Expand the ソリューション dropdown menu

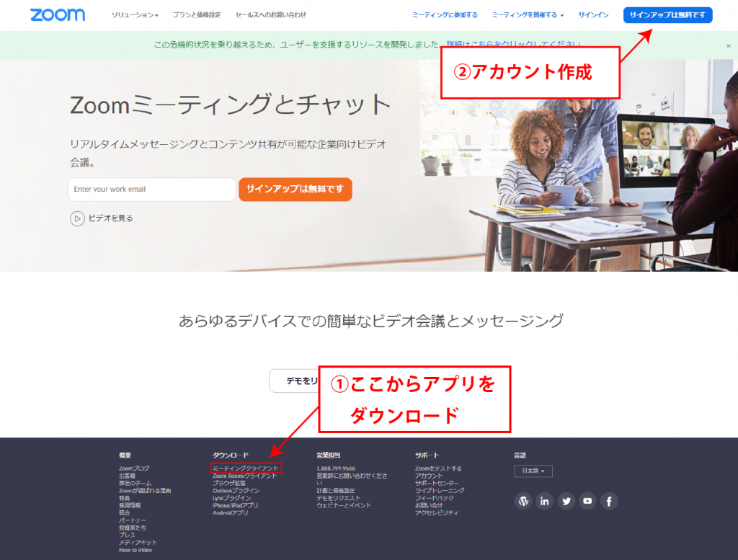135,15
